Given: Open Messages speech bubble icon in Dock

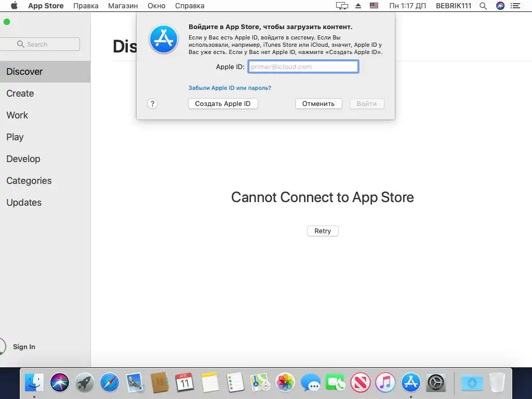Looking at the screenshot, I should point(310,382).
